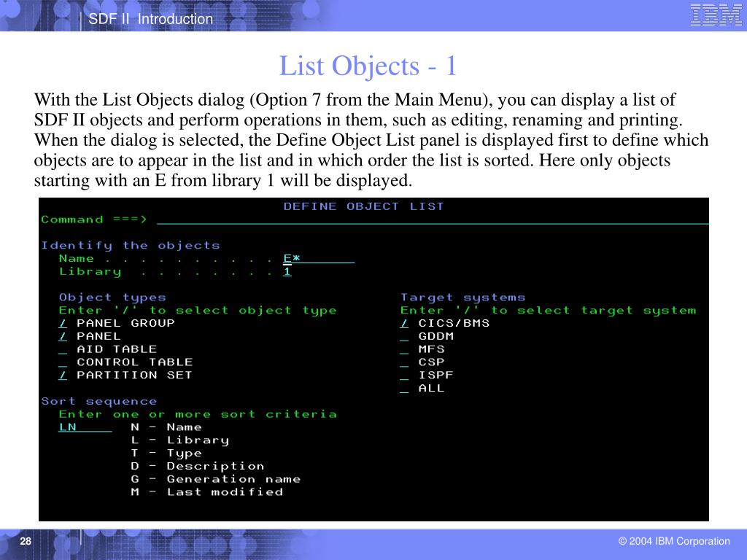Screen dimensions: 747x560
Task: Click 'Enter / to select target system' text
Action: (549, 311)
